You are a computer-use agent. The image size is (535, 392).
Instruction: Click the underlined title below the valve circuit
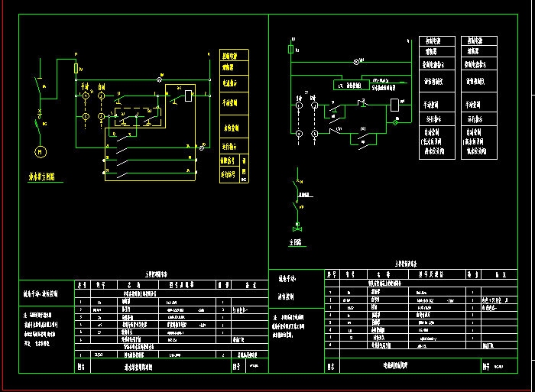point(295,242)
